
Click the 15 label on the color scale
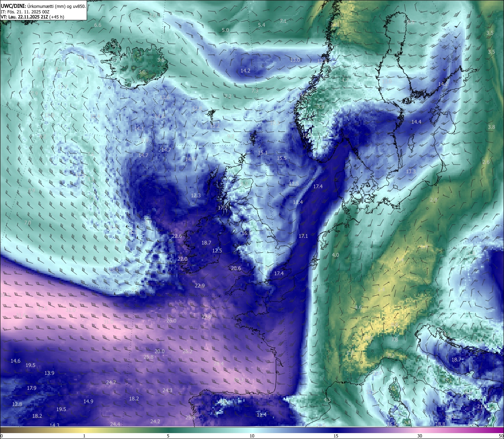coord(336,436)
